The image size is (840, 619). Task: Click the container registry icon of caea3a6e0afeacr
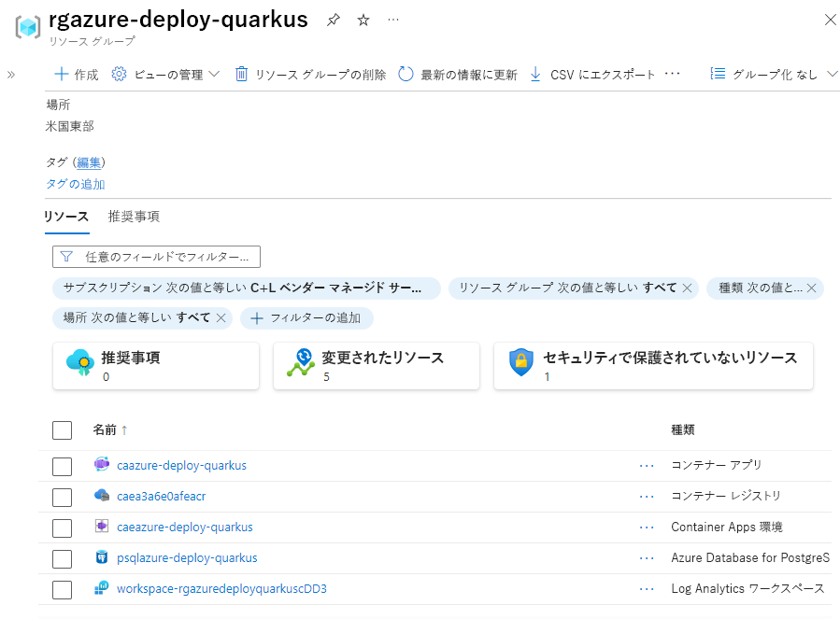pos(102,496)
